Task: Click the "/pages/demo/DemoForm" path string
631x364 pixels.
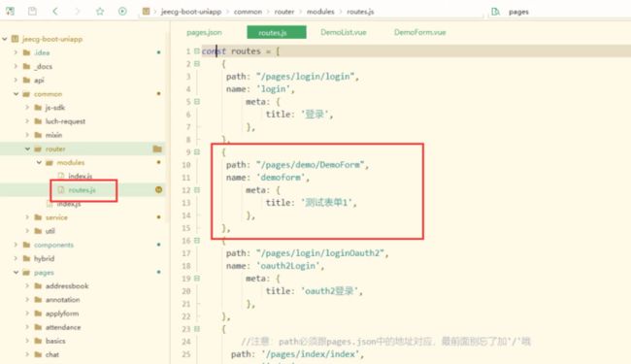Action: [311, 165]
